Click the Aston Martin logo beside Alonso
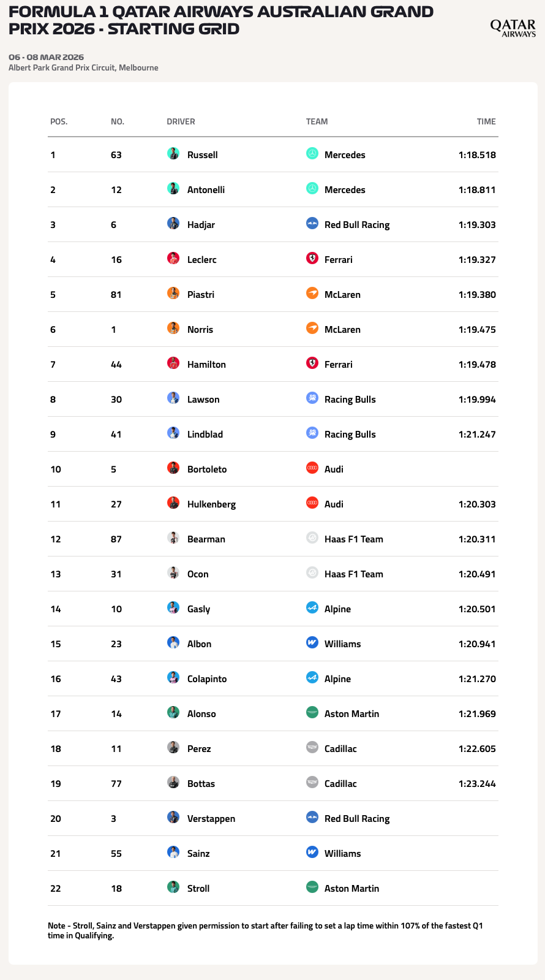The image size is (545, 980). point(312,713)
